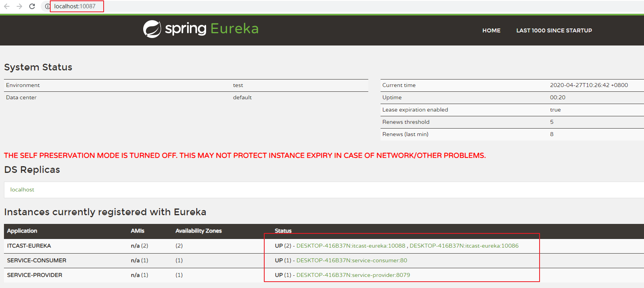The height and width of the screenshot is (288, 644).
Task: Click the System Status heading
Action: click(38, 67)
